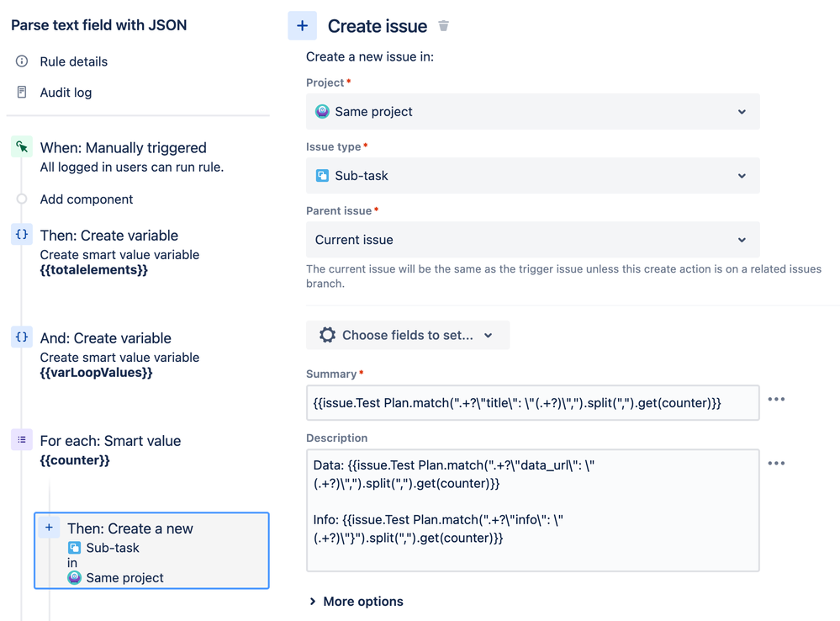The width and height of the screenshot is (840, 621).
Task: Click the Audit log document icon
Action: [22, 93]
